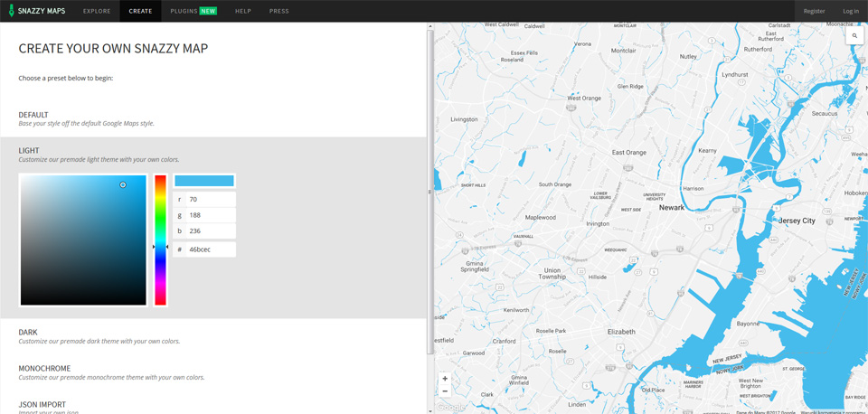Image resolution: width=868 pixels, height=414 pixels.
Task: Click the West Orange map label
Action: coord(584,99)
